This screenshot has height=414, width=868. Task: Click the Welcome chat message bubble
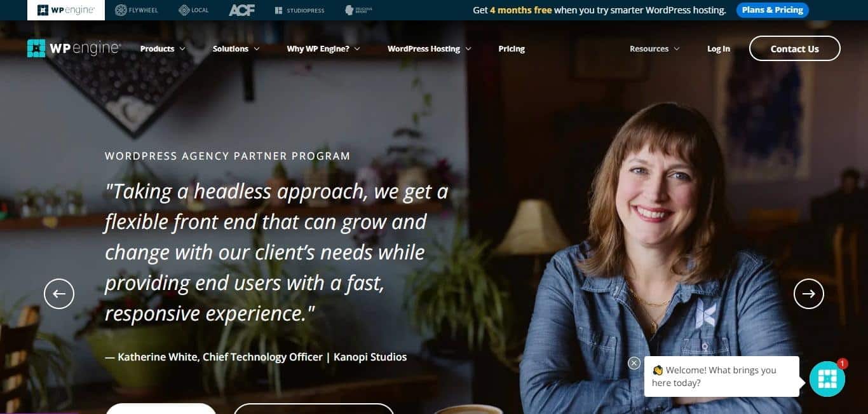tap(722, 376)
